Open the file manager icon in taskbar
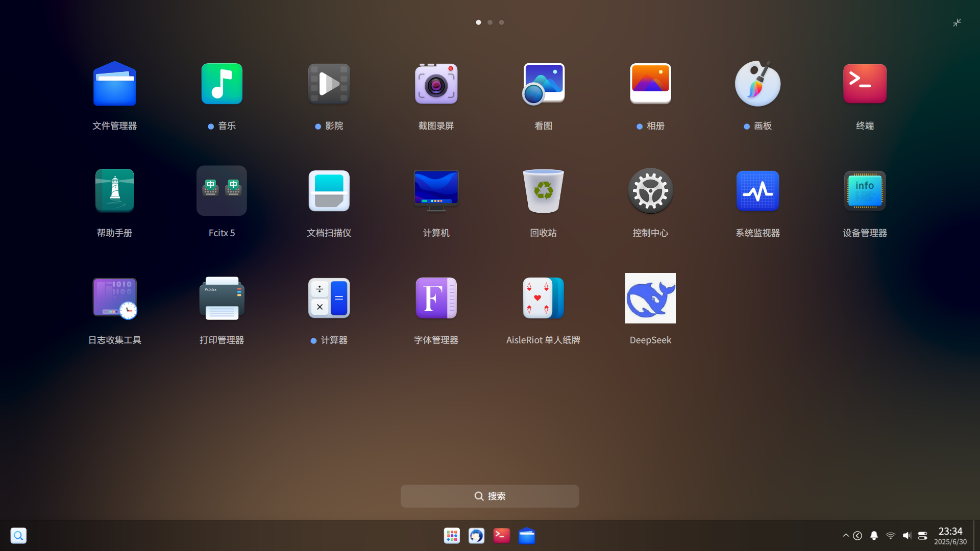This screenshot has height=551, width=980. (526, 536)
